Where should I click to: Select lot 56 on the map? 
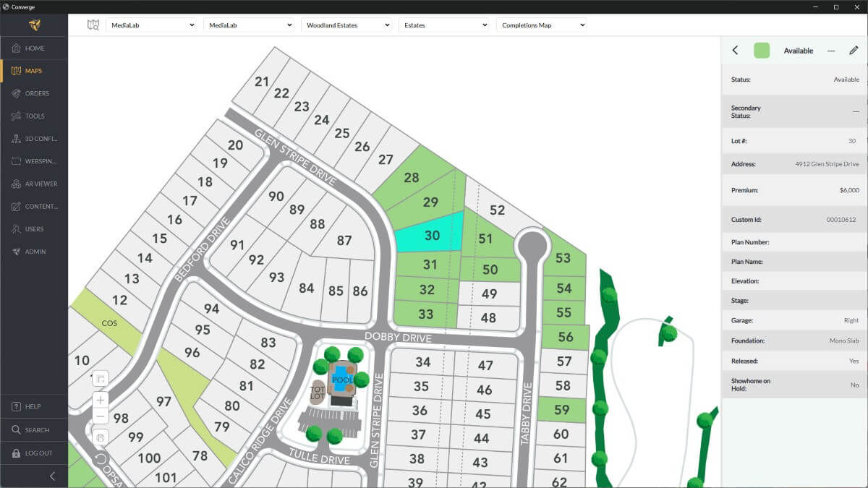click(x=564, y=337)
